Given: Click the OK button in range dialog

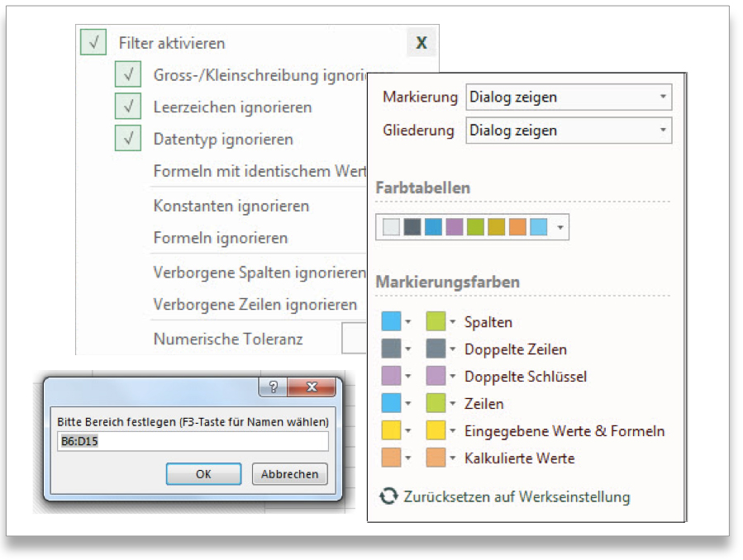Looking at the screenshot, I should pyautogui.click(x=204, y=474).
